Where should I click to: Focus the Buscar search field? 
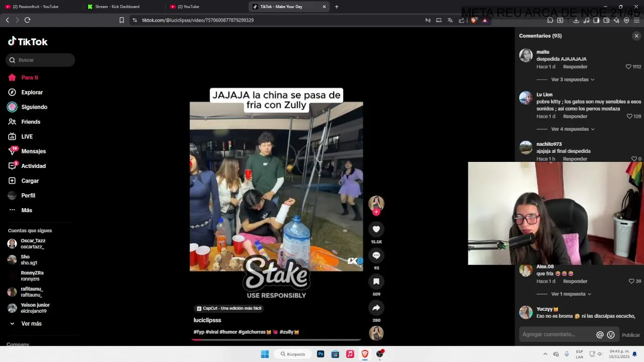tap(40, 60)
